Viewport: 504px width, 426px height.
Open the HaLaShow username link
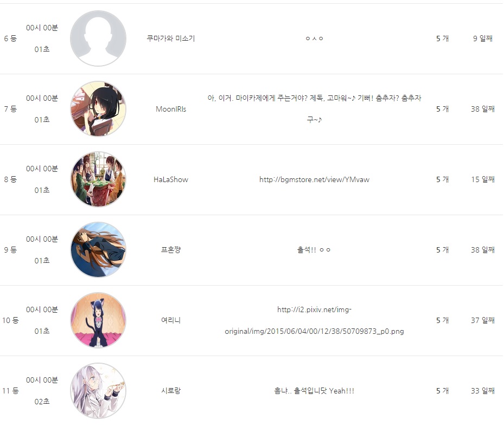pyautogui.click(x=171, y=179)
